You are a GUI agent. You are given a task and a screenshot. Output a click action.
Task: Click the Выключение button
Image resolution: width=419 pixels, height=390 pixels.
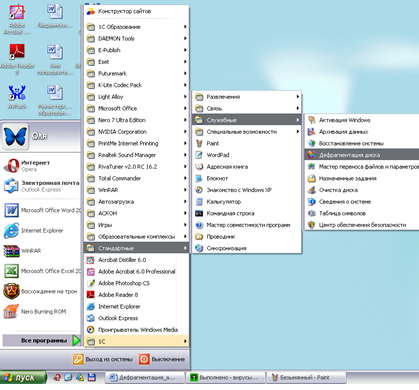click(162, 359)
